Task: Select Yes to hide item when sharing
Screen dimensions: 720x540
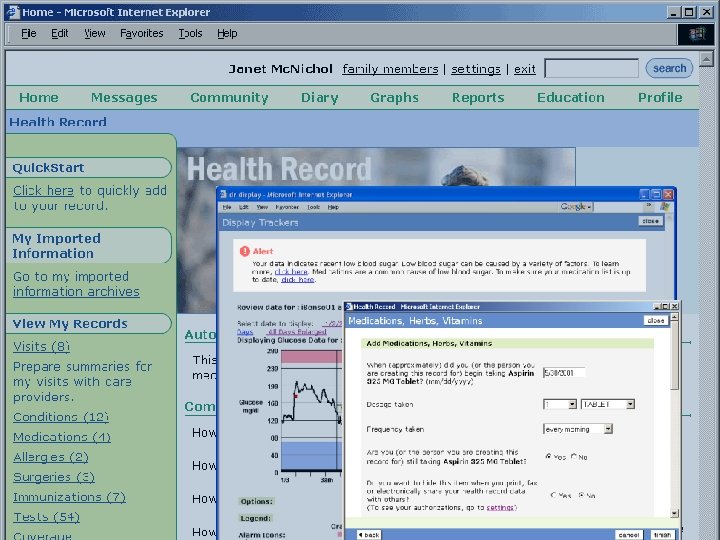Action: (553, 495)
